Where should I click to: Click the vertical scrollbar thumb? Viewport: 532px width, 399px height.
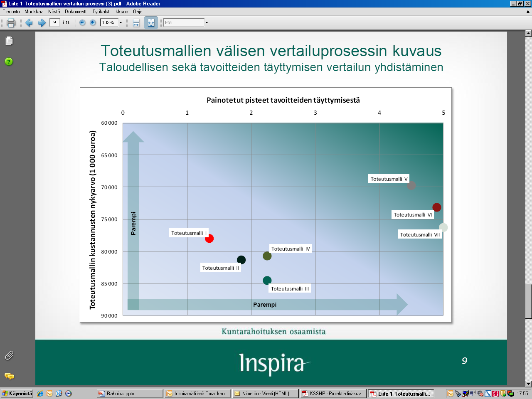point(529,302)
